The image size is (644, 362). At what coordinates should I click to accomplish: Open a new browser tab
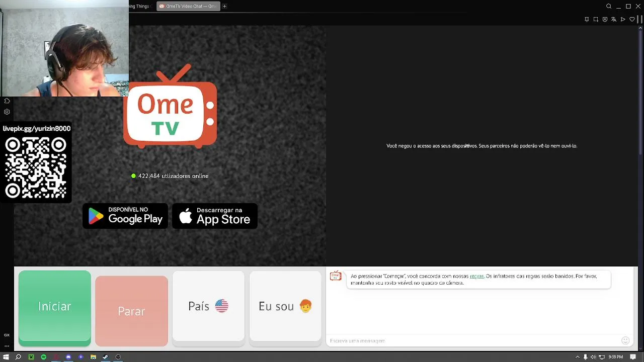pyautogui.click(x=224, y=6)
